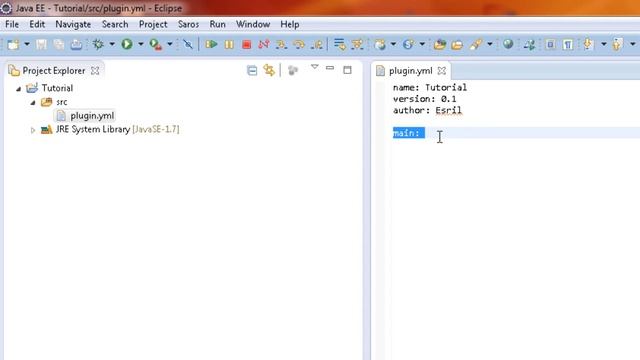Click Collapse All in Project Explorer
This screenshot has width=640, height=360.
[x=252, y=71]
